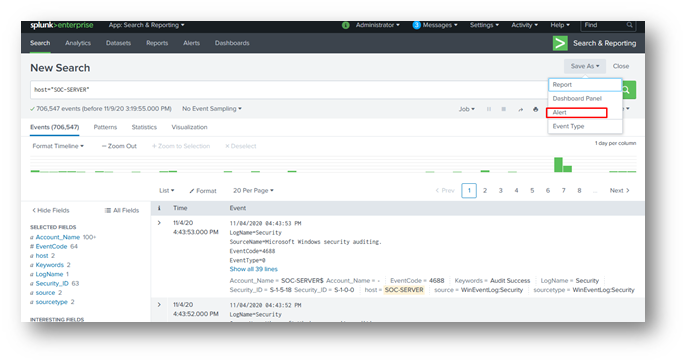The width and height of the screenshot is (687, 364).
Task: Open the Security_ID selected field
Action: (x=52, y=283)
